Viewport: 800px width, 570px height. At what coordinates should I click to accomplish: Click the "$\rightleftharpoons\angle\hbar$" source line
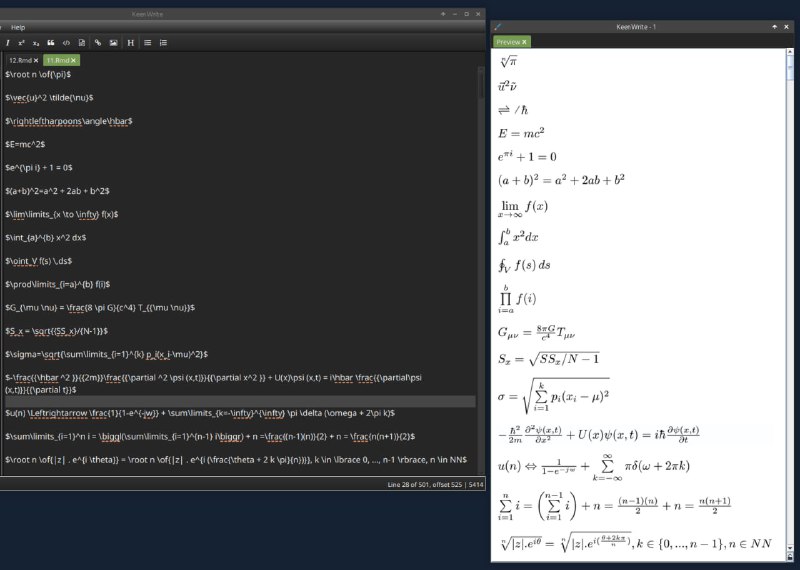[x=68, y=121]
